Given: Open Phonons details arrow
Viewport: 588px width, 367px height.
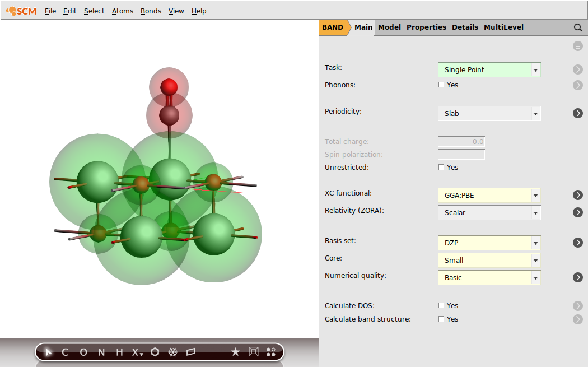Looking at the screenshot, I should click(x=578, y=85).
